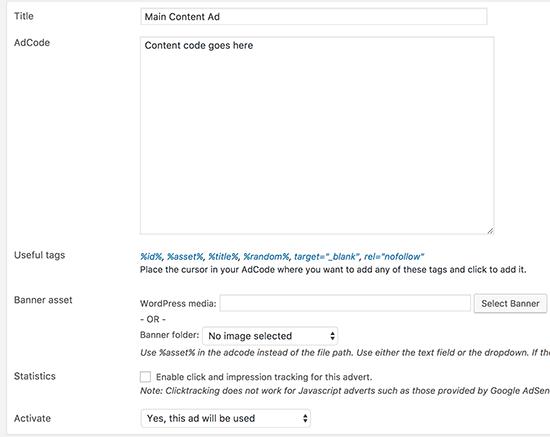Viewport: 550px width, 437px height.
Task: Insert the %id% tag
Action: (x=151, y=257)
